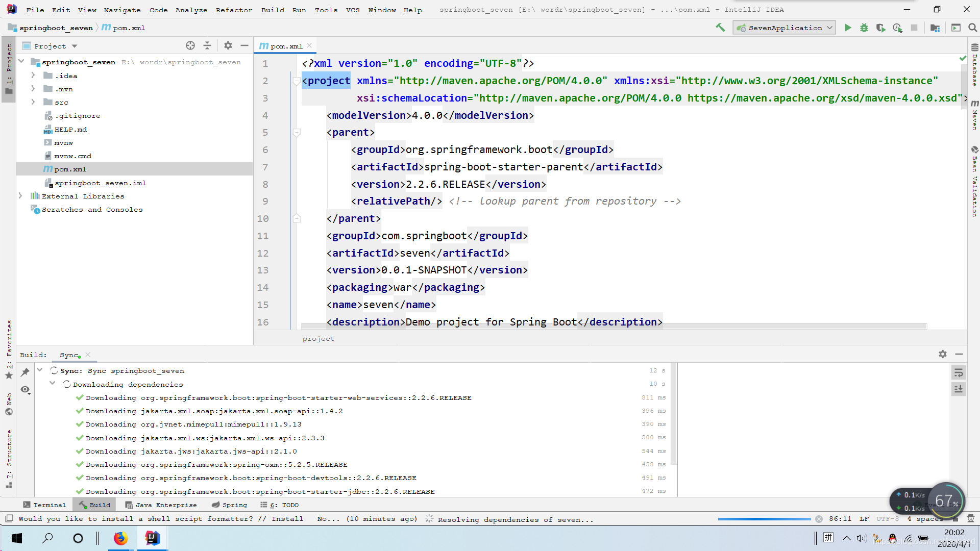Viewport: 980px width, 551px height.
Task: Open the VCS menu
Action: click(353, 10)
